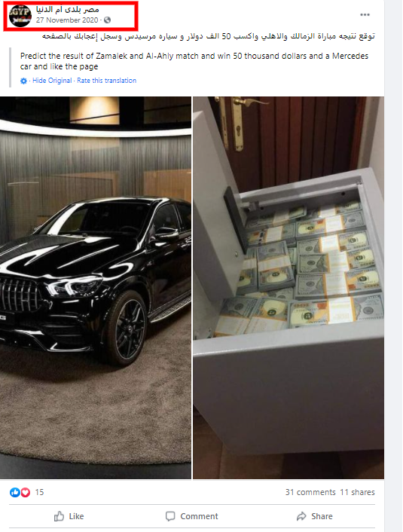This screenshot has width=403, height=532.
Task: Click Rate this translation link
Action: (106, 81)
